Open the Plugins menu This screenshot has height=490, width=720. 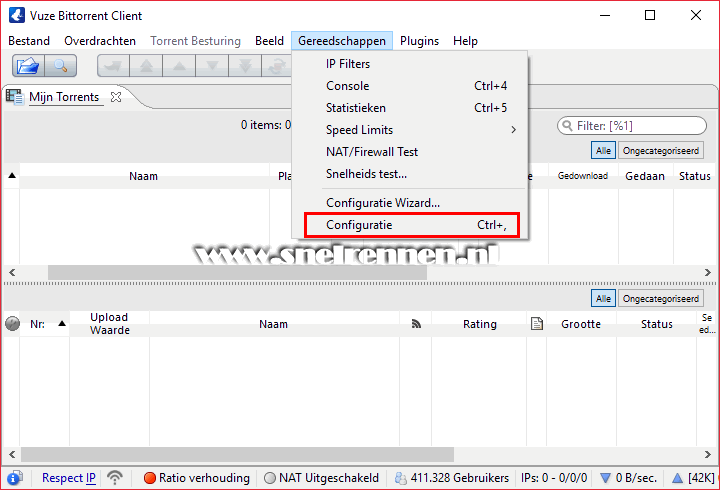click(419, 41)
